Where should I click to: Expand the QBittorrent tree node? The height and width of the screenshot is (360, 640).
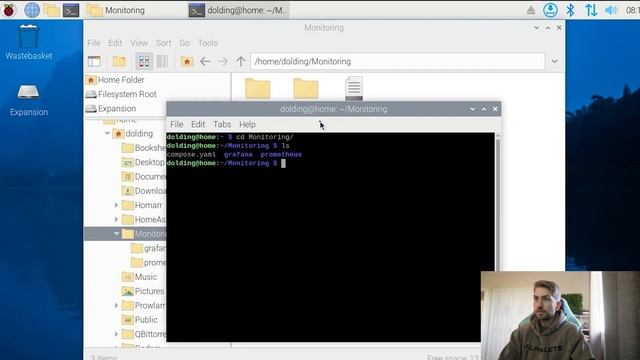[116, 334]
